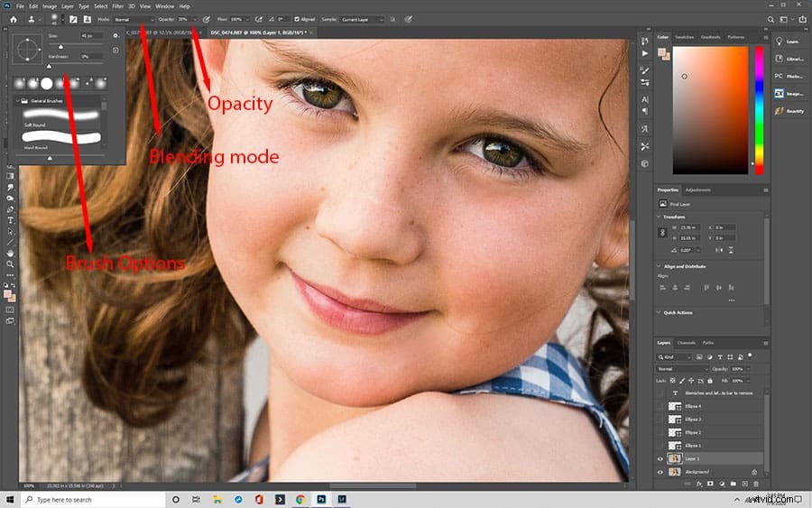This screenshot has height=508, width=812.
Task: Open the History panel icon
Action: pos(645,41)
